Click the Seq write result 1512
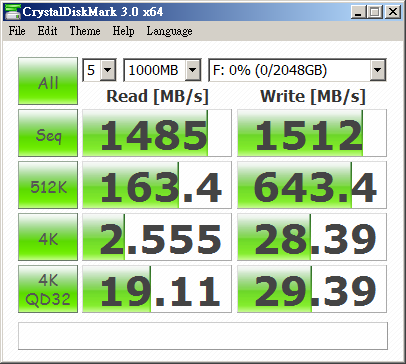This screenshot has height=364, width=406. click(312, 133)
